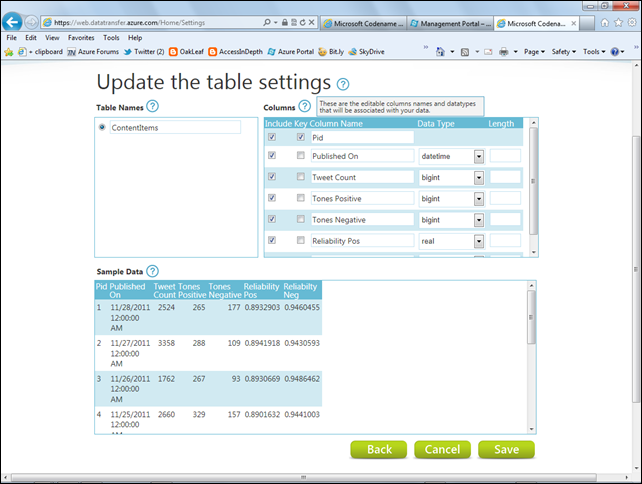Open the Page dropdown in command bar
Viewport: 642px width, 484px height.
[534, 52]
